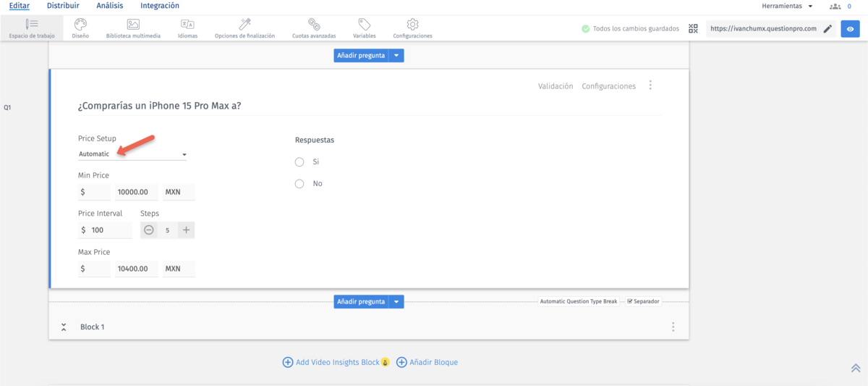Viewport: 868px width, 386px height.
Task: Open the top Añadir pregunta dropdown arrow
Action: coord(396,55)
